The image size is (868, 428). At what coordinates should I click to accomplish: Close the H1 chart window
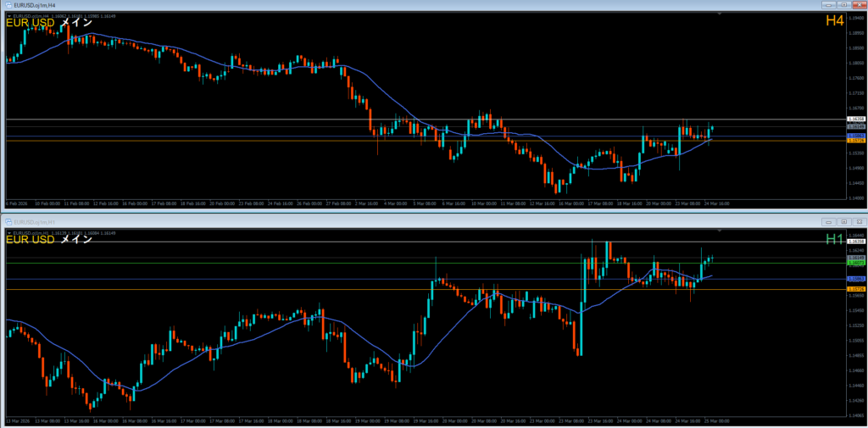(858, 221)
